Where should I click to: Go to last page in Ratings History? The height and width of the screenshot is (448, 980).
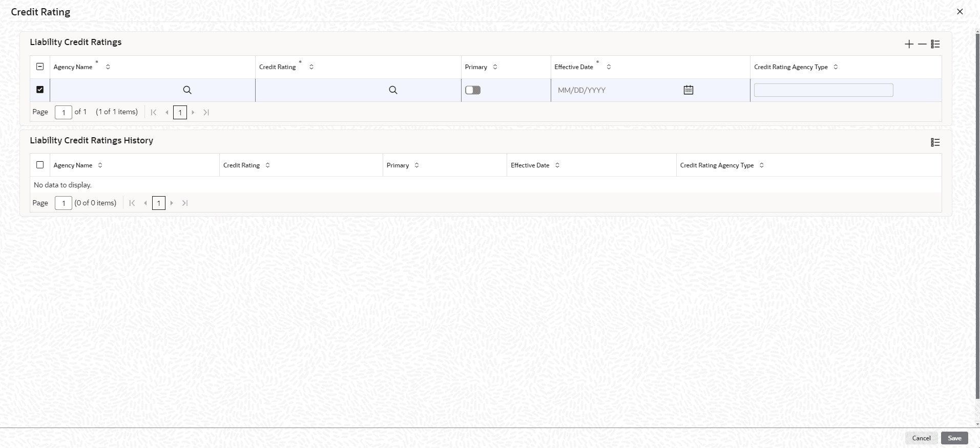[x=185, y=203]
